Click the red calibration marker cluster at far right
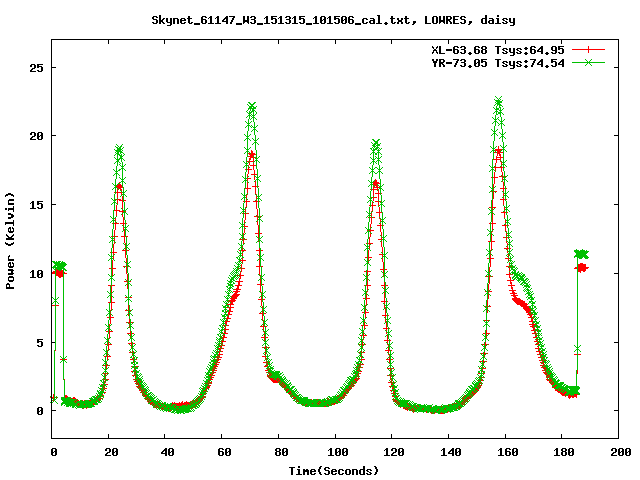Viewport: 640px width, 480px height. 581,268
